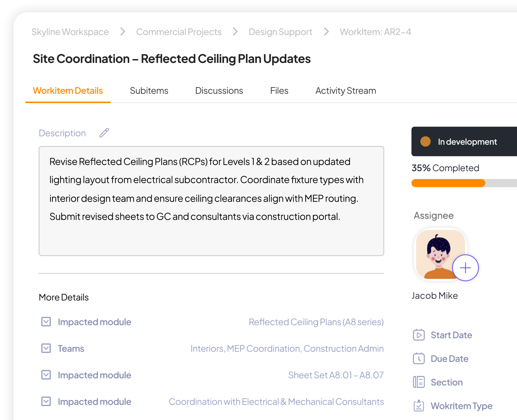Go to Skyline Workspace breadcrumb
Image resolution: width=517 pixels, height=420 pixels.
tap(70, 32)
